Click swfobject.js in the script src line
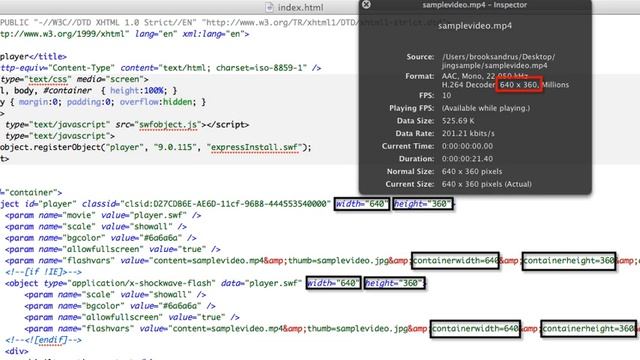Screen dimensions: 640x360 pyautogui.click(x=169, y=124)
